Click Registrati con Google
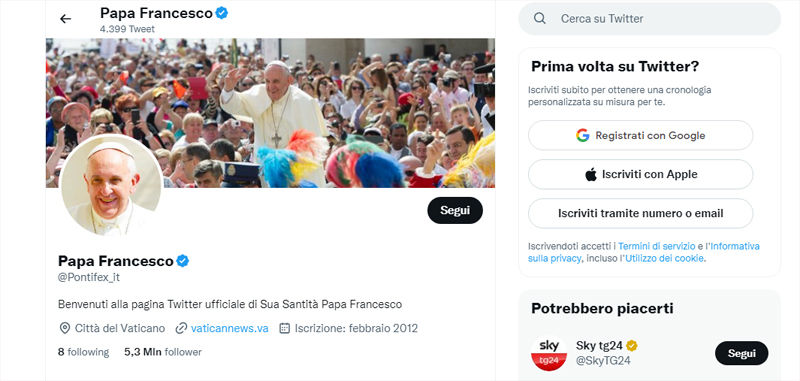The width and height of the screenshot is (800, 381). (x=640, y=136)
